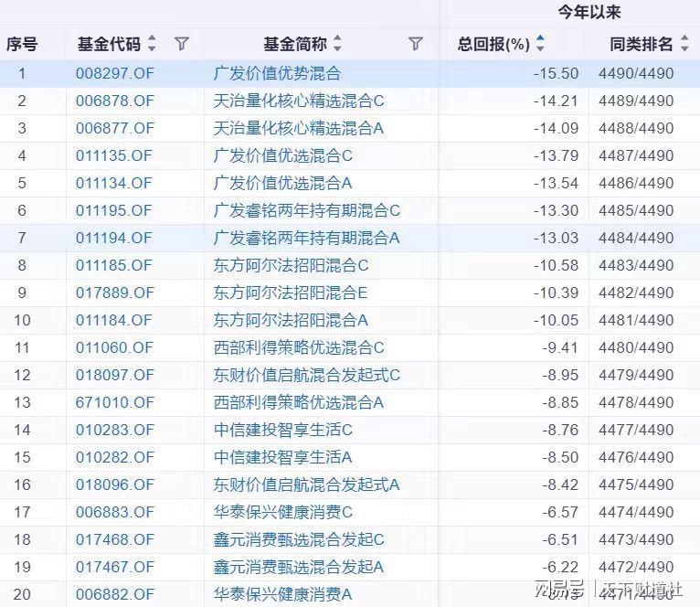Image resolution: width=700 pixels, height=607 pixels.
Task: Select fund 广发价值优选混合A
Action: pos(282,183)
